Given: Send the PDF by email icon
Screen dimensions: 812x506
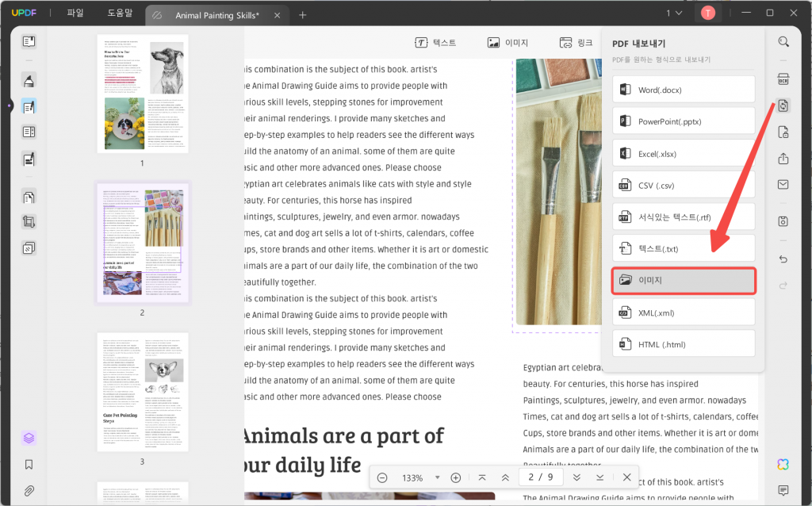Looking at the screenshot, I should coord(783,184).
